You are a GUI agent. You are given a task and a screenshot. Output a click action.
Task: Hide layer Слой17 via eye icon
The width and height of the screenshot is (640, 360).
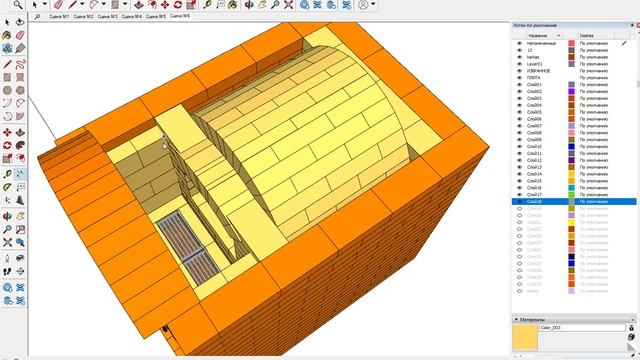click(519, 195)
